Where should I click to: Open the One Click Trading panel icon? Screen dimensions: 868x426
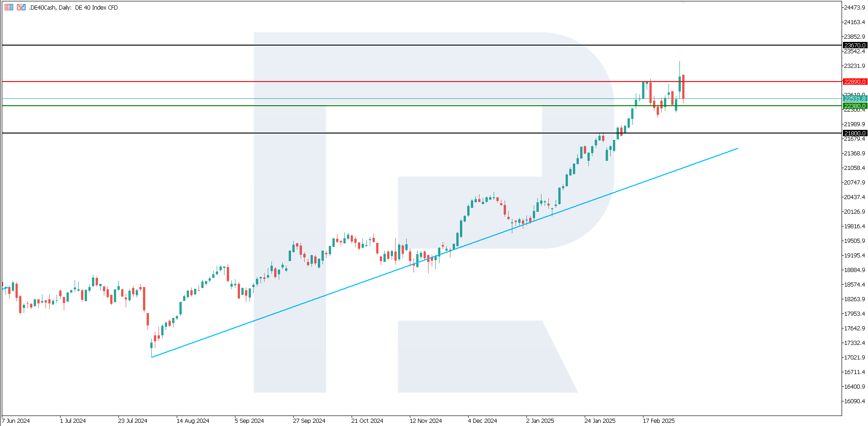[9, 7]
